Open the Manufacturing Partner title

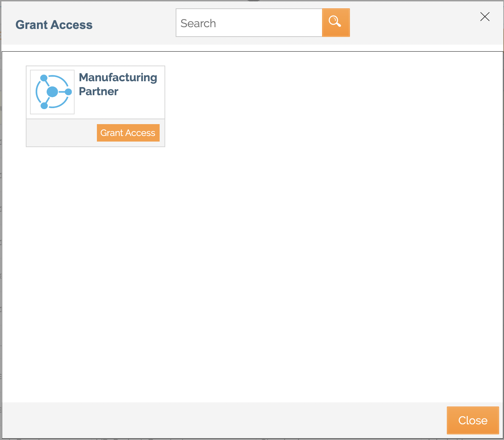point(118,84)
